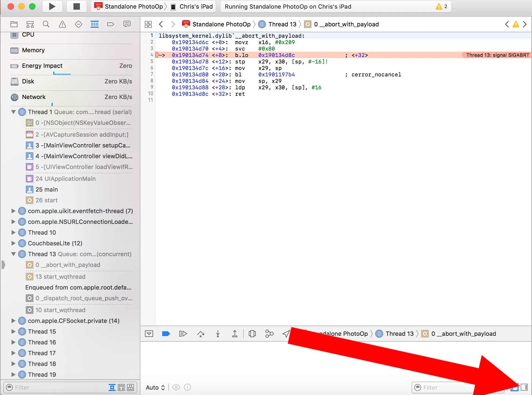Click the Run (play) button
This screenshot has width=532, height=395.
(52, 6)
